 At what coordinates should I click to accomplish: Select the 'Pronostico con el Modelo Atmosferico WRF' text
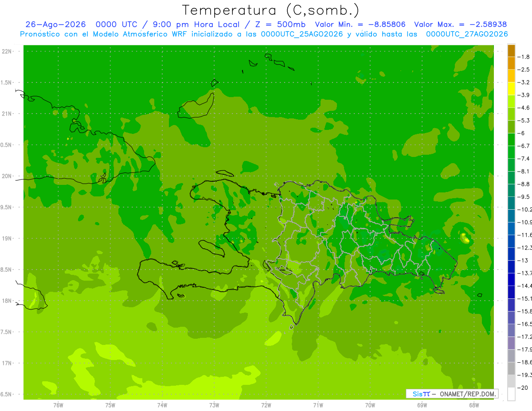coord(104,34)
